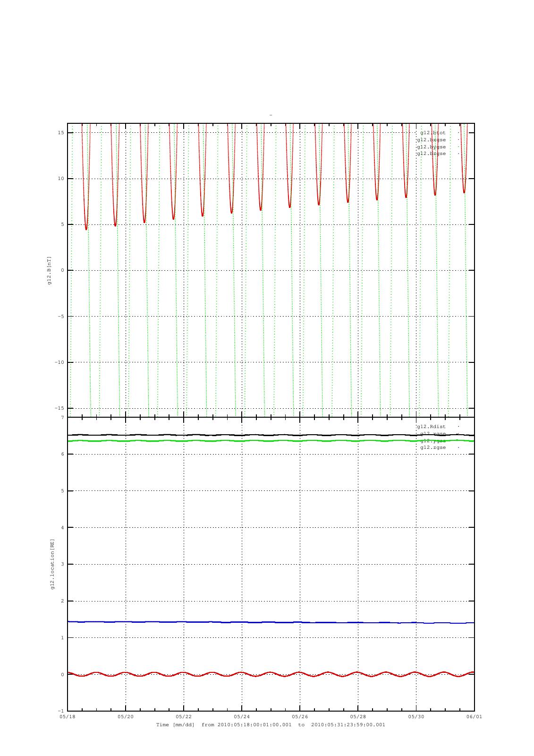Click the 06/01 x-axis tick label
Screen dimensions: 534x756
coord(475,717)
